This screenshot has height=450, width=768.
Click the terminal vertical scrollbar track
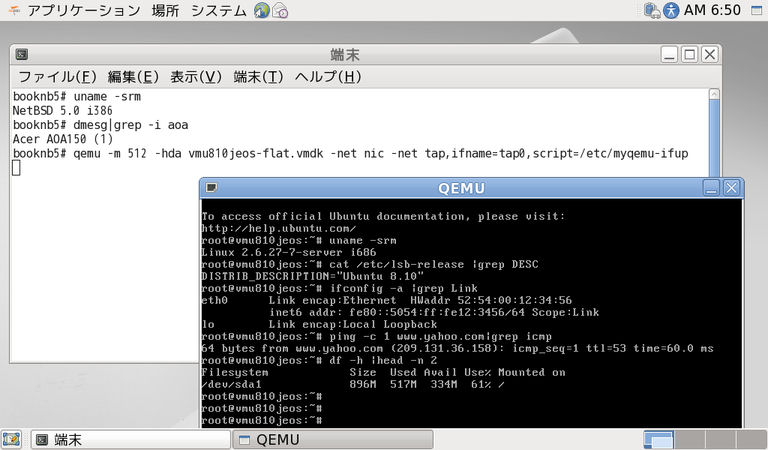[714, 138]
